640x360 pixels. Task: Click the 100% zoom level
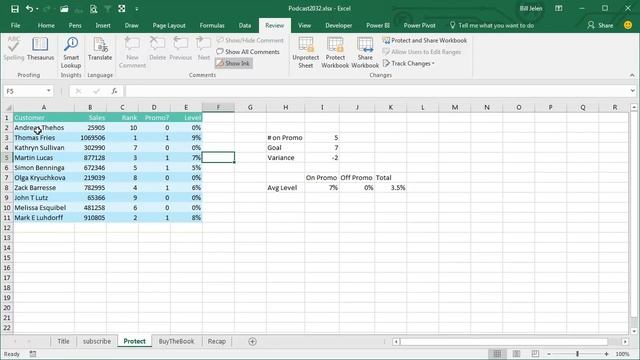coord(622,354)
